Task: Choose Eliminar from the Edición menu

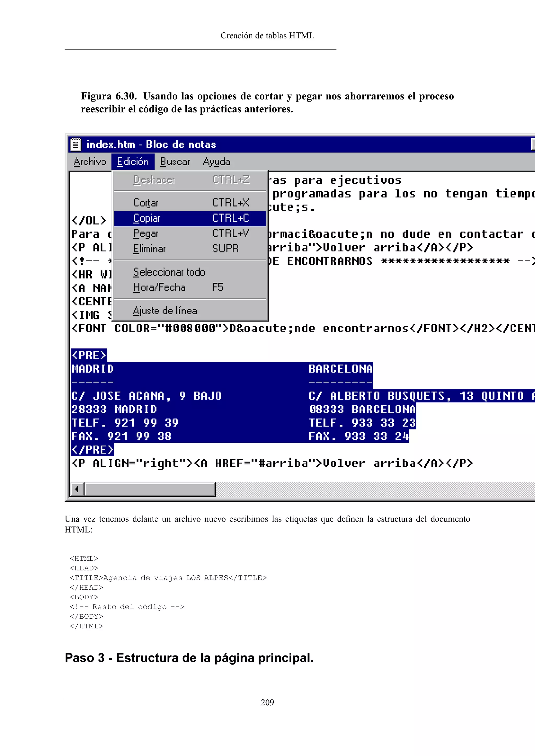Action: point(190,249)
